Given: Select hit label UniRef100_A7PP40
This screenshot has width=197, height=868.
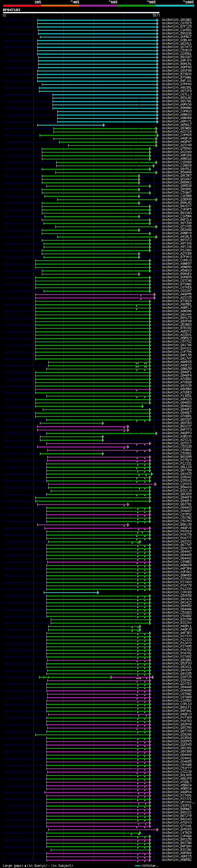Looking at the screenshot, I should coord(177,84).
